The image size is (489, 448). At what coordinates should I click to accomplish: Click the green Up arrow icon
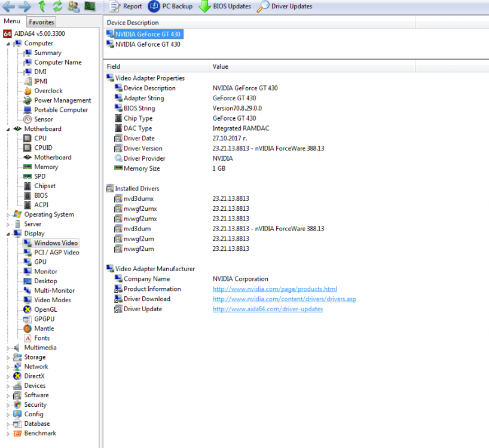(42, 6)
